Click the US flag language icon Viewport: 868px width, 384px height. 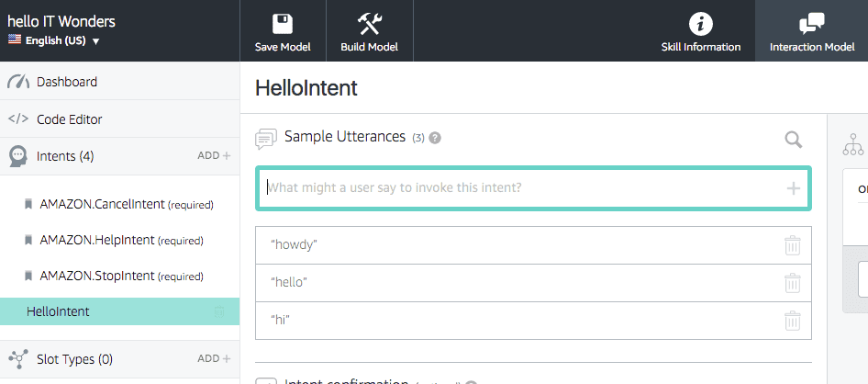[15, 40]
